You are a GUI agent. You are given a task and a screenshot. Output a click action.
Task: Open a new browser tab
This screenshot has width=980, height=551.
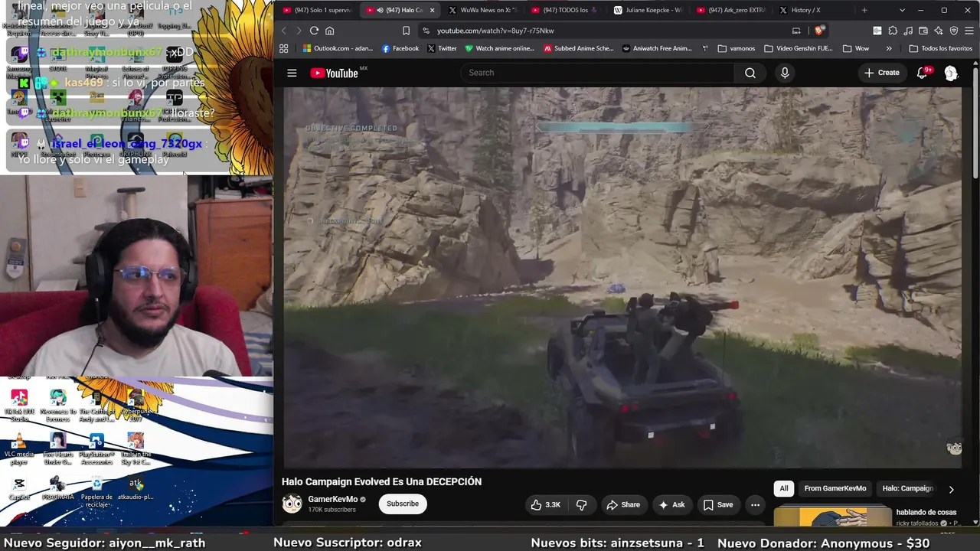point(864,10)
